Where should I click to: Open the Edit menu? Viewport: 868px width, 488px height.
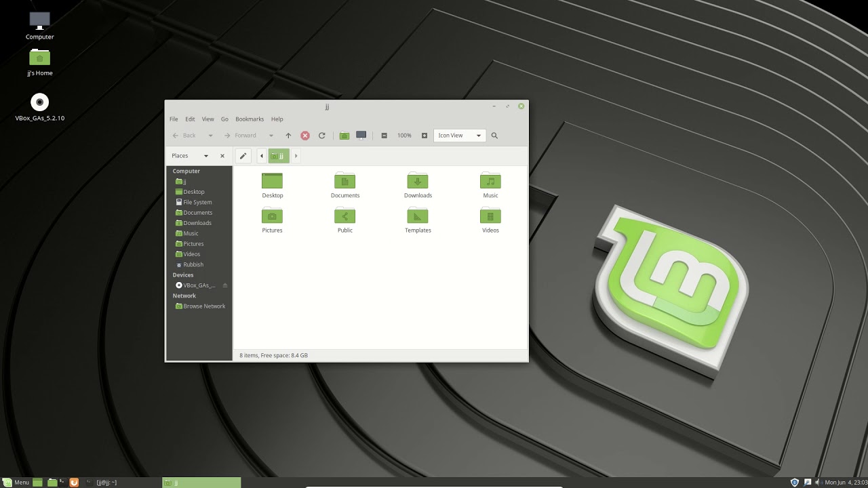190,119
